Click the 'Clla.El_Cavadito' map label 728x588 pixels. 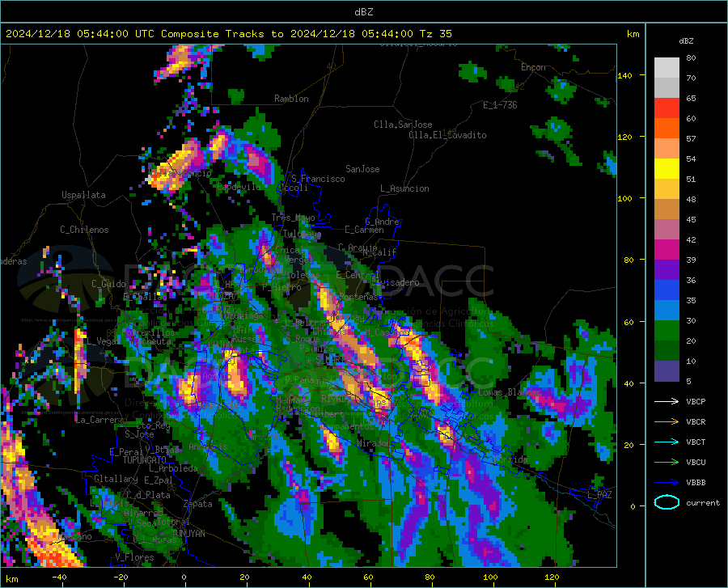click(x=447, y=135)
